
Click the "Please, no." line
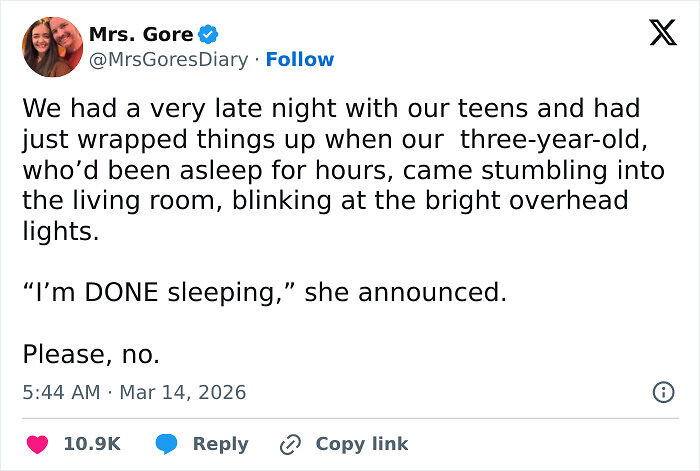point(91,354)
